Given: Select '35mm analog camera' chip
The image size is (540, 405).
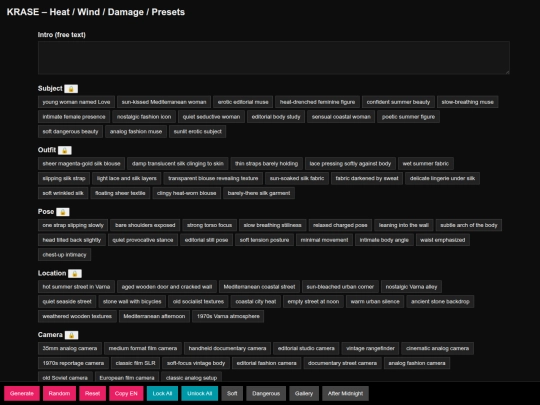Looking at the screenshot, I should [70, 349].
